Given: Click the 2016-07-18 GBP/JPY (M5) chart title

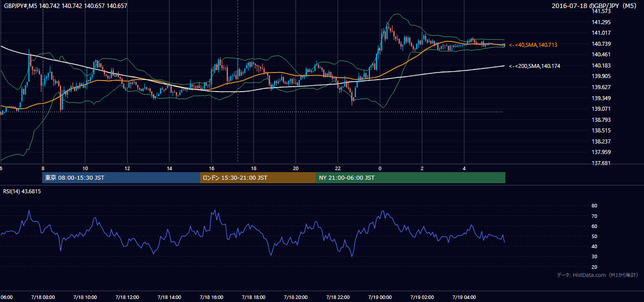Looking at the screenshot, I should (x=595, y=6).
